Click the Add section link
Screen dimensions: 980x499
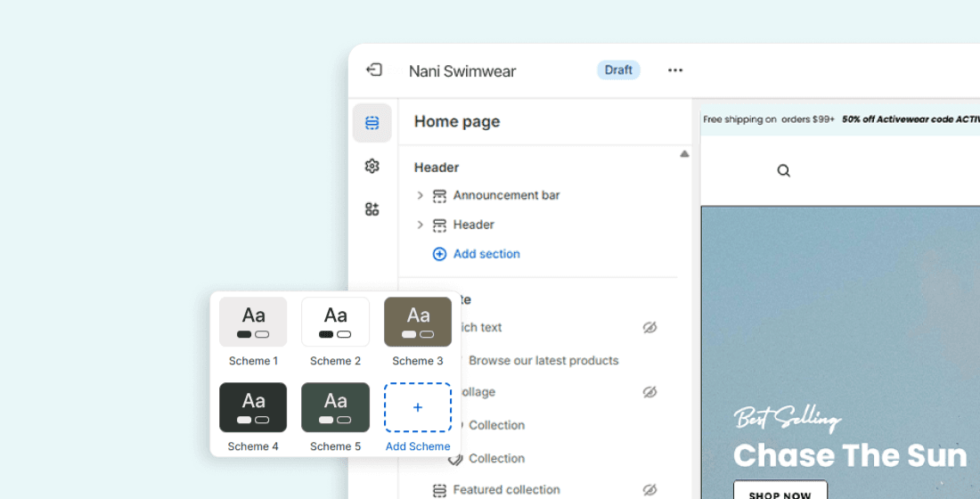pos(486,254)
